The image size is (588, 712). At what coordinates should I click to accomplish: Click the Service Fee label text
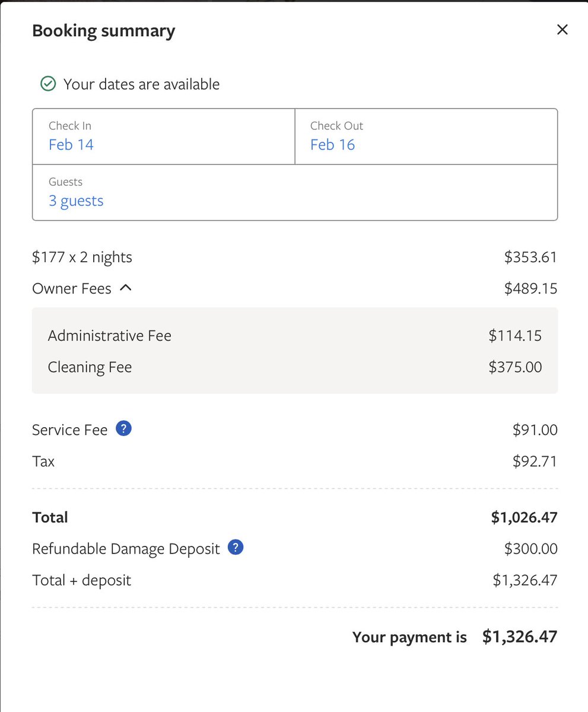(x=69, y=430)
